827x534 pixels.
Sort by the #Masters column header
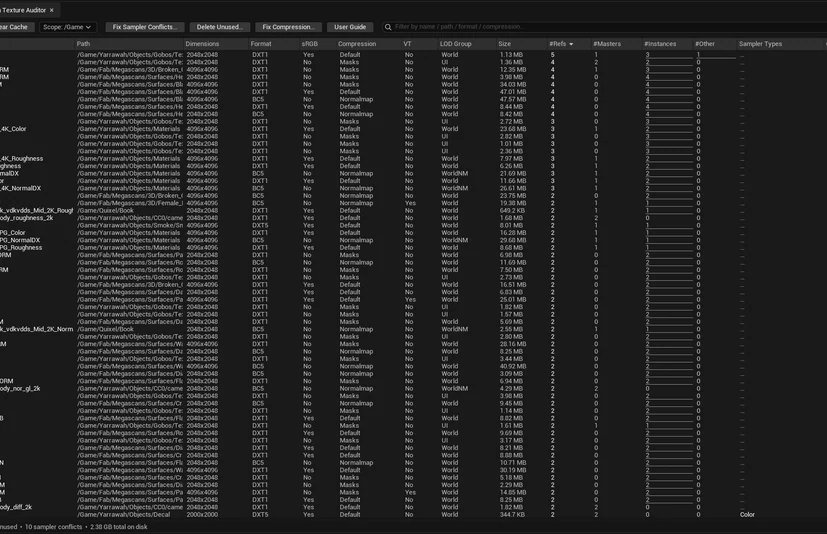point(607,44)
